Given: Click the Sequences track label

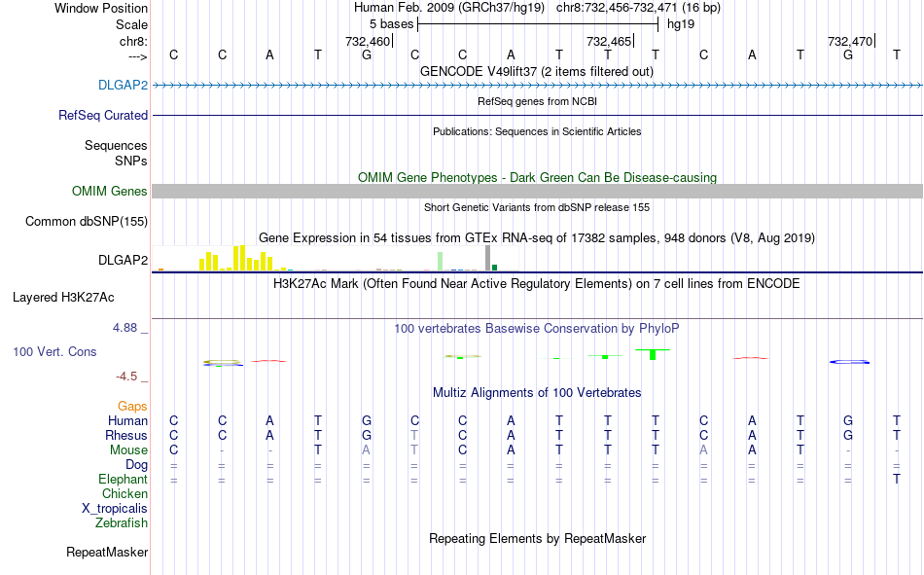Looking at the screenshot, I should [116, 145].
